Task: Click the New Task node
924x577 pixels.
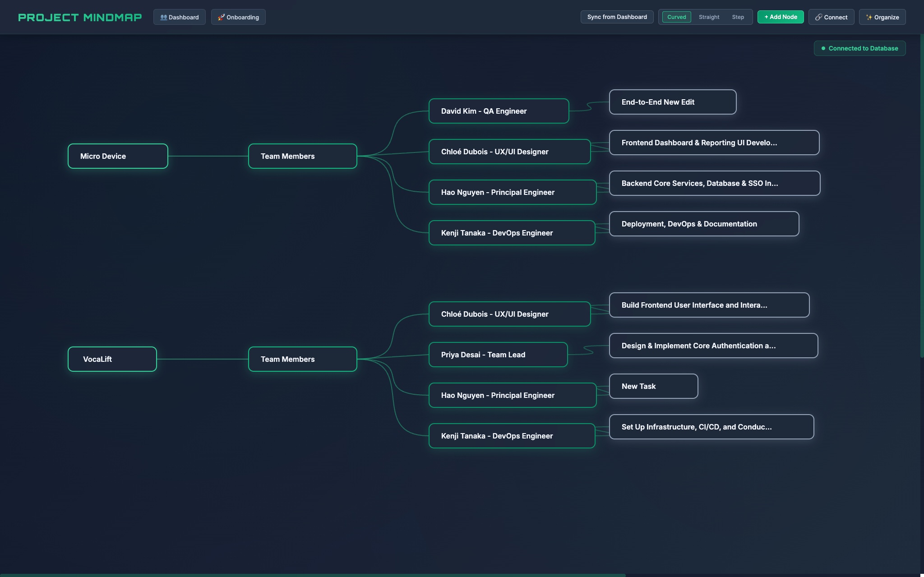Action: click(653, 386)
